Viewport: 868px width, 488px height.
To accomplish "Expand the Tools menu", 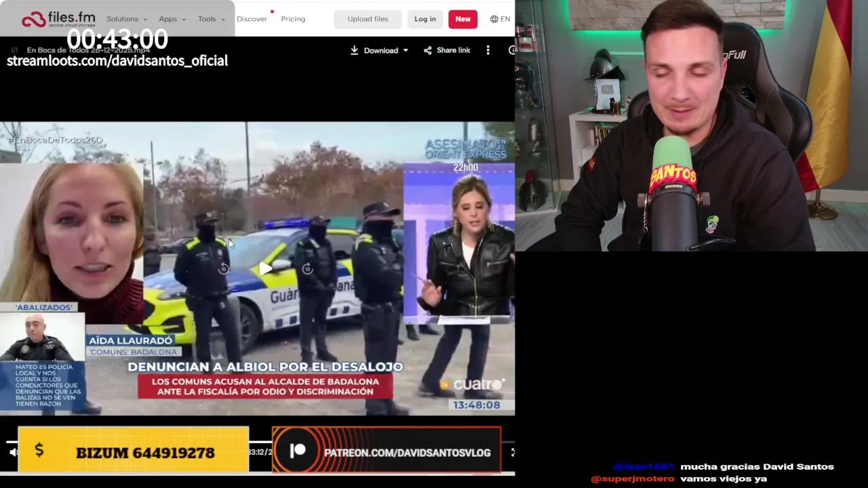I will point(211,19).
